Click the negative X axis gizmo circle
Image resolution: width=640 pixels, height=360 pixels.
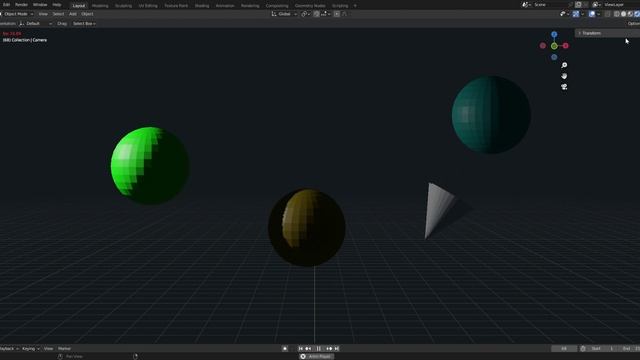tap(542, 46)
